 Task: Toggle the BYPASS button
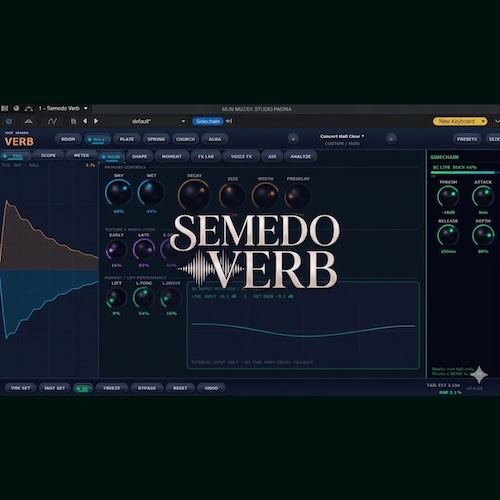pyautogui.click(x=147, y=388)
